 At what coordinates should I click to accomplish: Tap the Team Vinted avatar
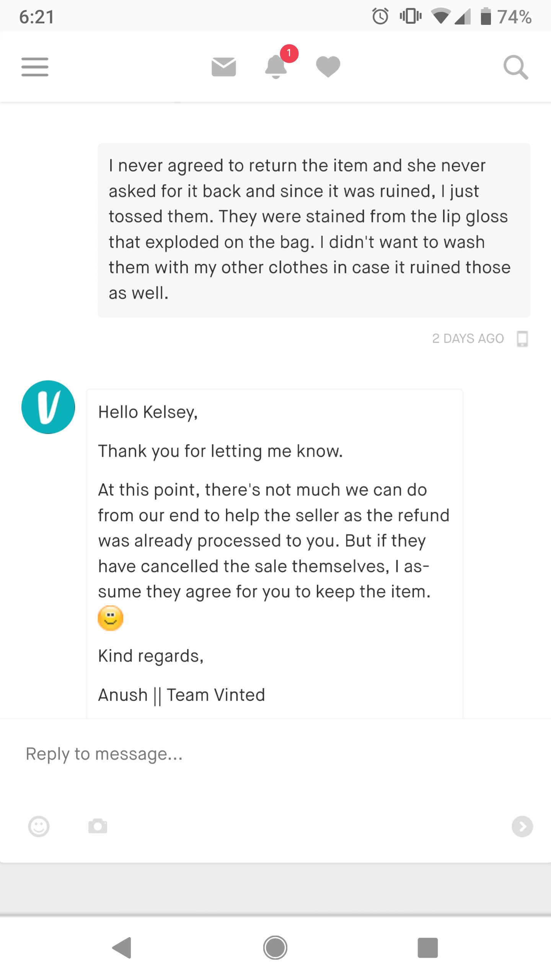48,407
